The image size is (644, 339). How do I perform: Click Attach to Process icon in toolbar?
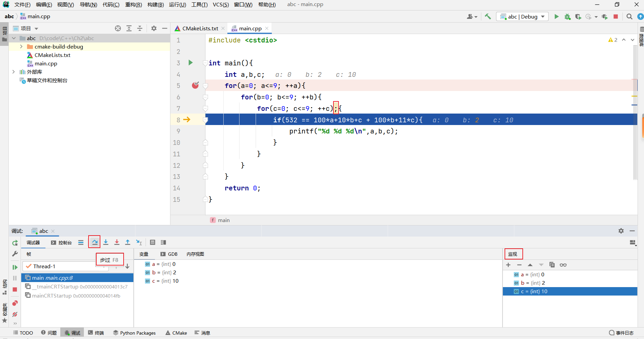click(x=605, y=17)
